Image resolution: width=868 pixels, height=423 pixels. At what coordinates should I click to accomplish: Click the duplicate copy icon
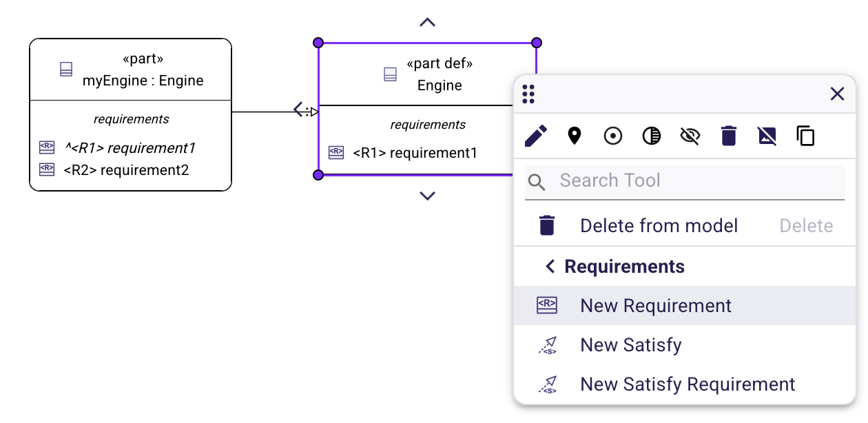[805, 136]
